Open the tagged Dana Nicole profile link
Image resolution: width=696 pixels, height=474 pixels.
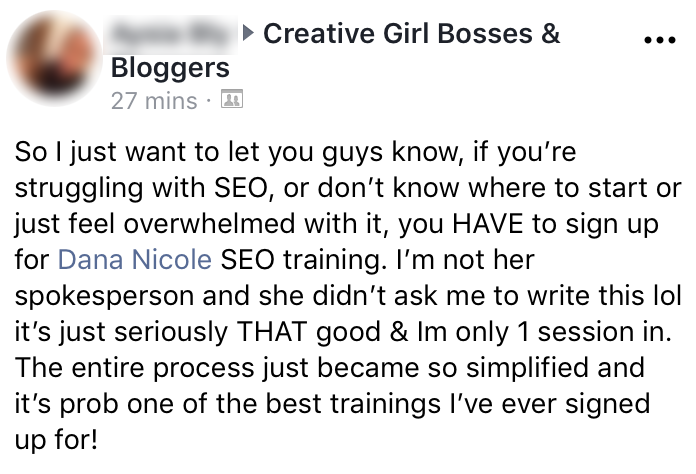134,259
